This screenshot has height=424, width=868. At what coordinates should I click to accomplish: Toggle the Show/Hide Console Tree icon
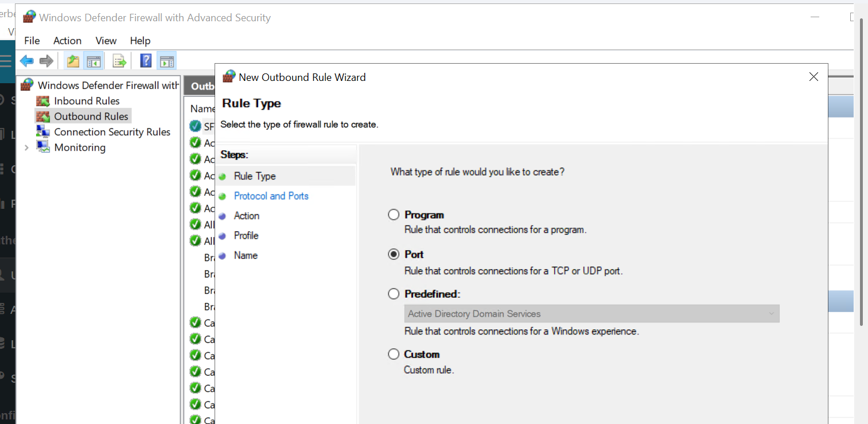coord(93,61)
